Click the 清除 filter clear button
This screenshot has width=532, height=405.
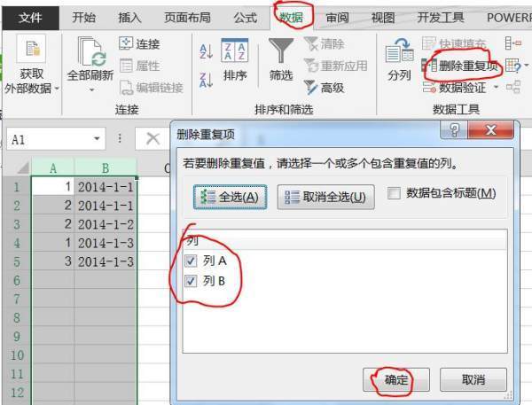tap(324, 43)
